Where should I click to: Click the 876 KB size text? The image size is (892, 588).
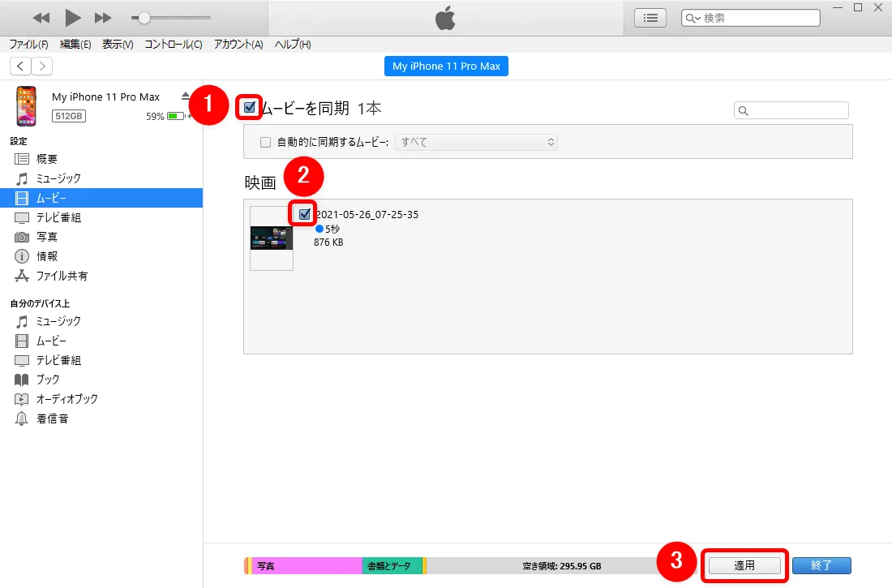click(328, 242)
